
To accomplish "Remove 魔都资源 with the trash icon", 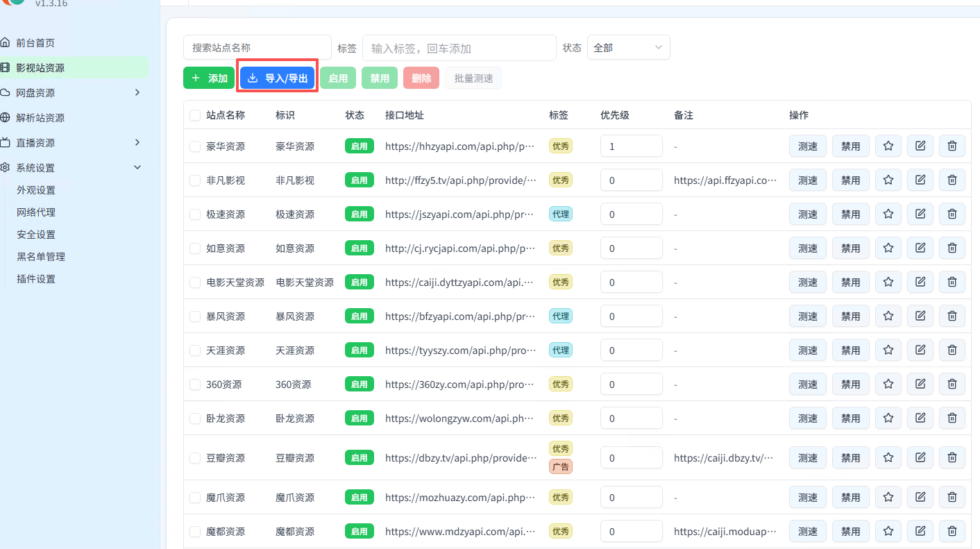I will [x=952, y=531].
